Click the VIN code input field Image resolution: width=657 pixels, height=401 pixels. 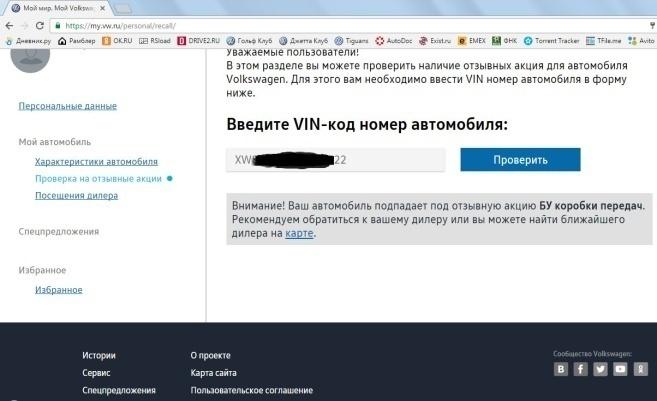(x=335, y=160)
